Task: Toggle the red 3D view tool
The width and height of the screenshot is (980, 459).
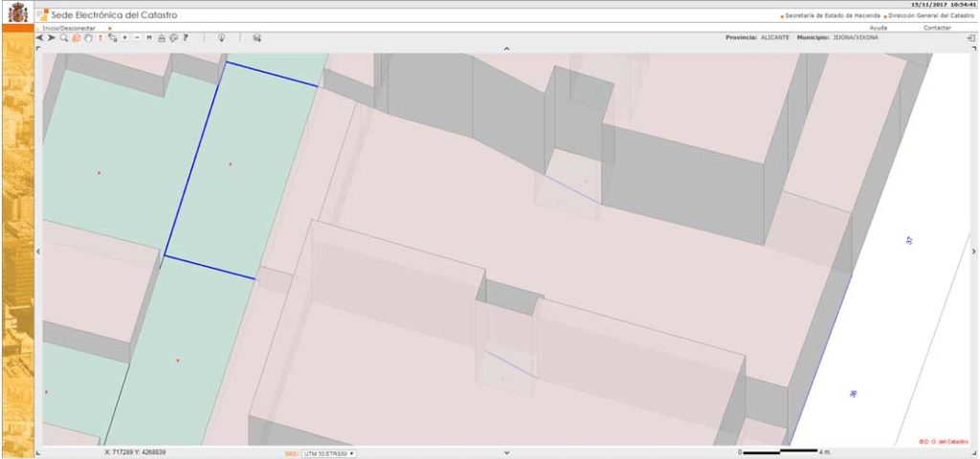Action: 75,37
